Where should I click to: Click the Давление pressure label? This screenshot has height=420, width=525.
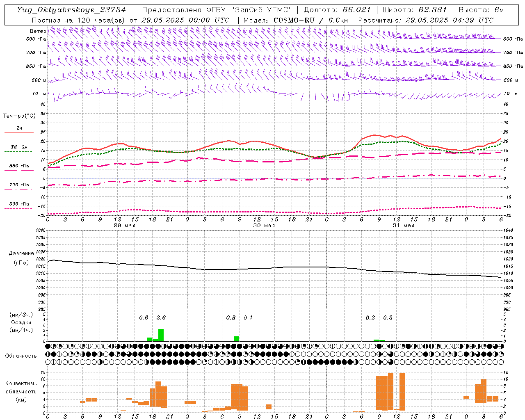21,253
